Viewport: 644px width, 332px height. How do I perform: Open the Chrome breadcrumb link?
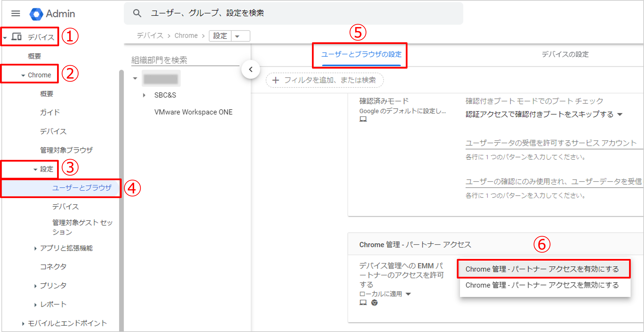click(186, 35)
